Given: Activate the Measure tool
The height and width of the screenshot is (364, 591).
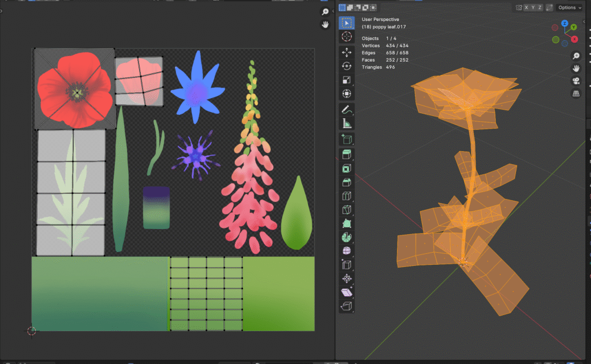Looking at the screenshot, I should pos(346,122).
